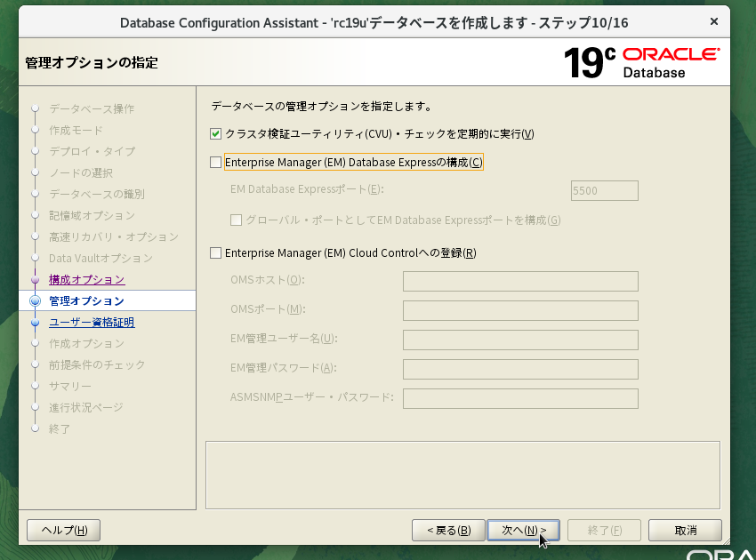This screenshot has width=756, height=560.
Task: Click the データベースの識別 step label
Action: click(x=96, y=194)
